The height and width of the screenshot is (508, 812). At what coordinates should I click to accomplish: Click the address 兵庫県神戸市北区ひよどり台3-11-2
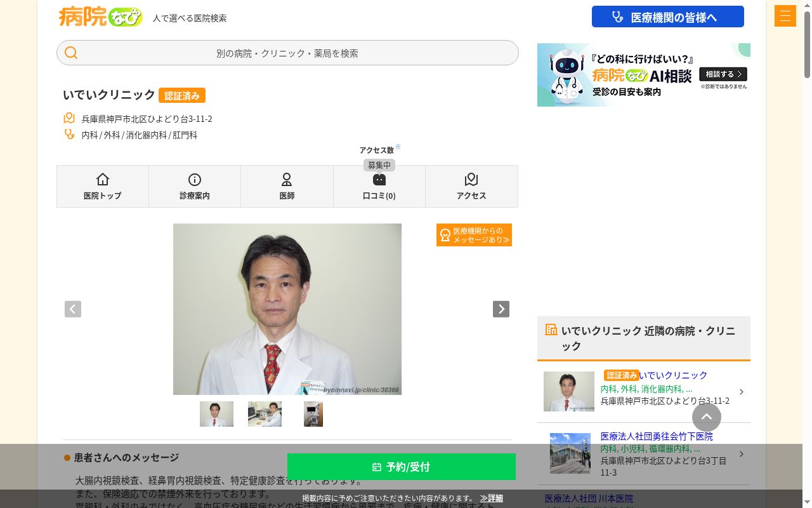(147, 119)
